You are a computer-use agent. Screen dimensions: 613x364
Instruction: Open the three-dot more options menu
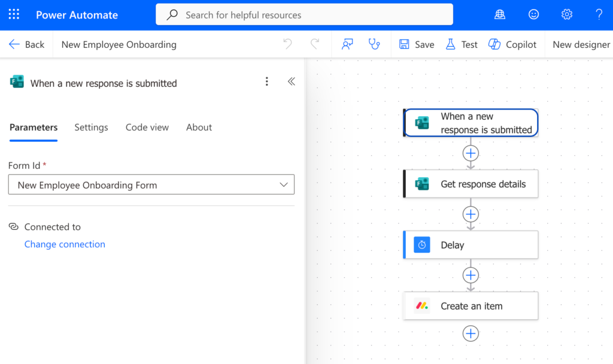(266, 81)
